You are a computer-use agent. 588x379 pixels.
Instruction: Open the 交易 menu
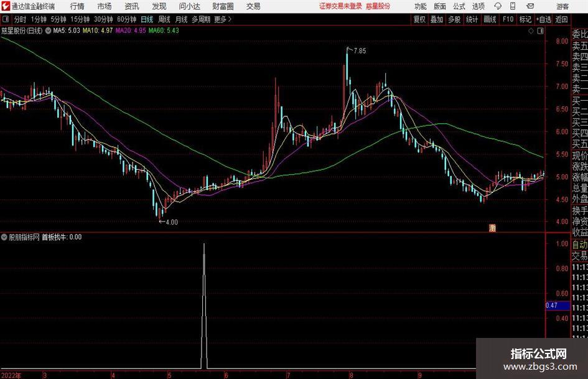[253, 6]
